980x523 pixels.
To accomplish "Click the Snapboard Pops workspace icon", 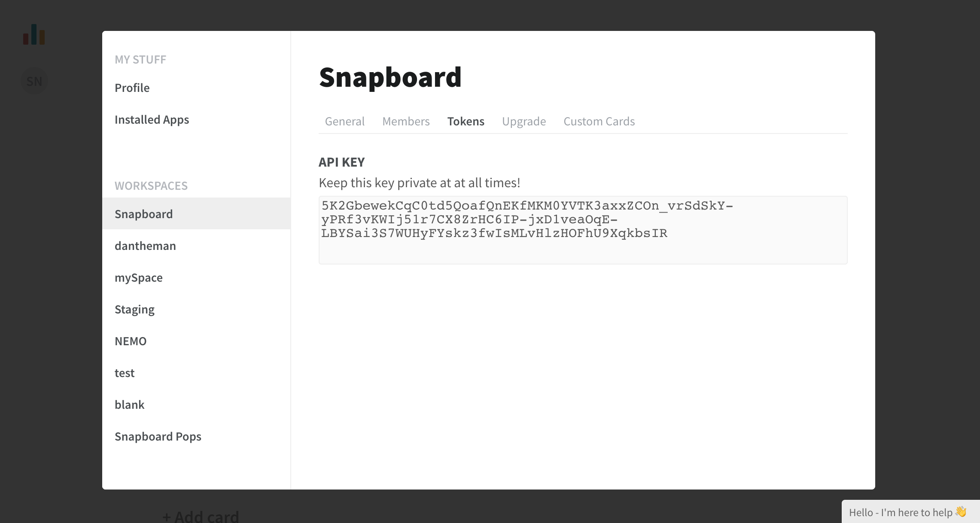I will (158, 436).
